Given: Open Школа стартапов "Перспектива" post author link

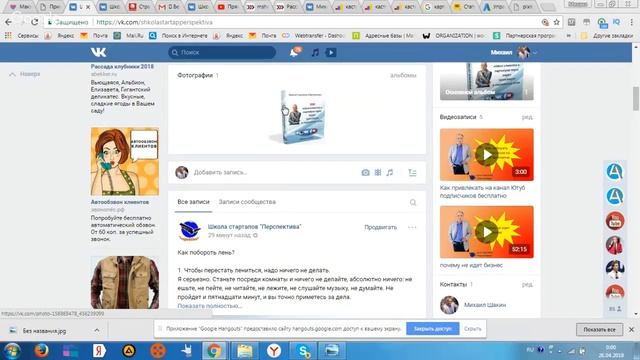Looking at the screenshot, I should [254, 227].
